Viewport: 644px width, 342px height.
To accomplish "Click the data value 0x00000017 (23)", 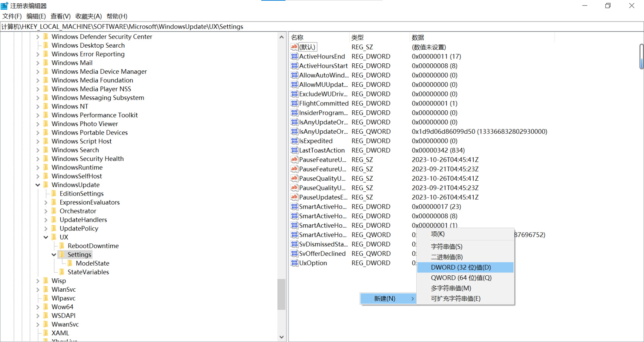I will [436, 206].
